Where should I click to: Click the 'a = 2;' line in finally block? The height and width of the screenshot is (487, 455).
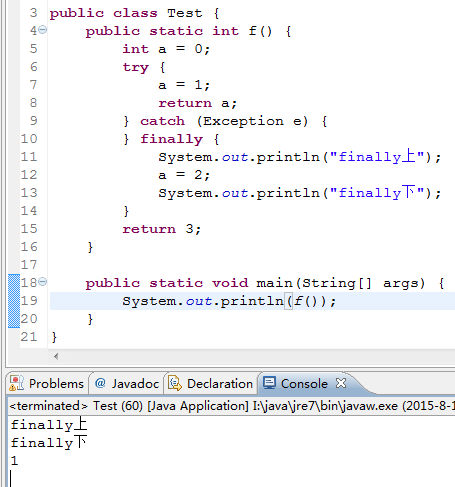184,175
